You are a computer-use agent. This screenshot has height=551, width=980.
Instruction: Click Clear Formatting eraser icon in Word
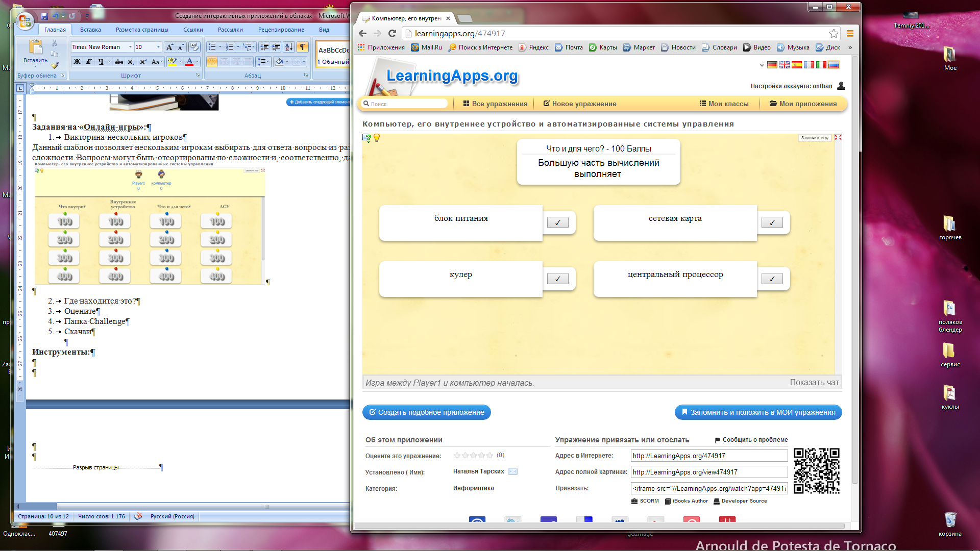click(x=194, y=47)
